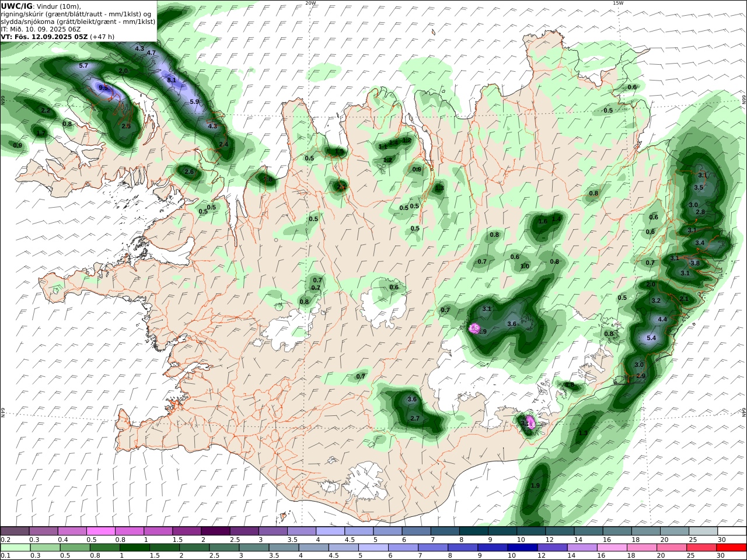Click the 2.4 precipitation value
This screenshot has height=560, width=747.
(224, 144)
